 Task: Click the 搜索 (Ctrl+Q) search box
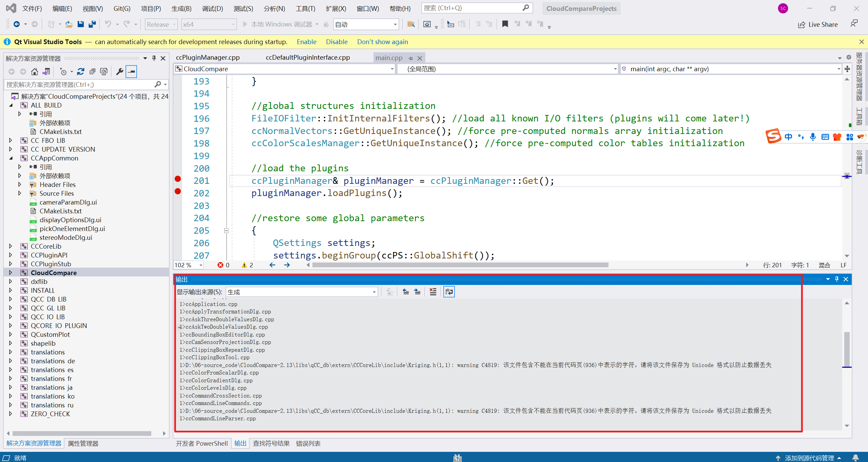pos(477,8)
